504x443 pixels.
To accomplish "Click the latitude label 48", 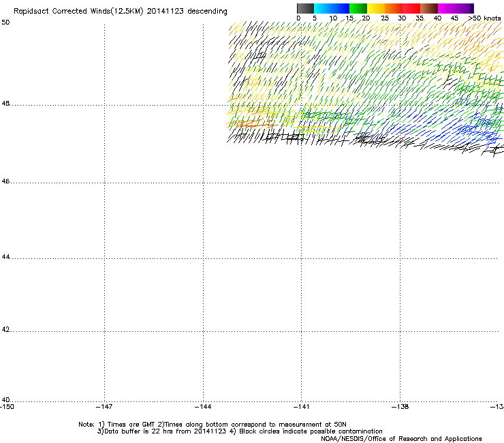I will click(x=5, y=104).
